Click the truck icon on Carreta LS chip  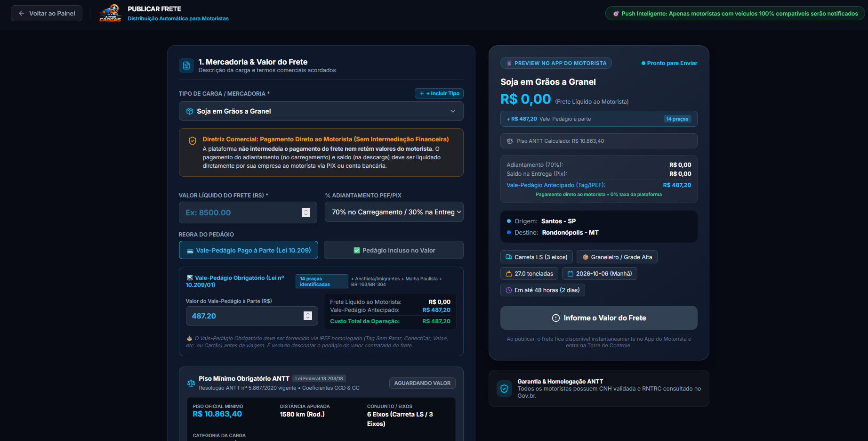tap(509, 257)
